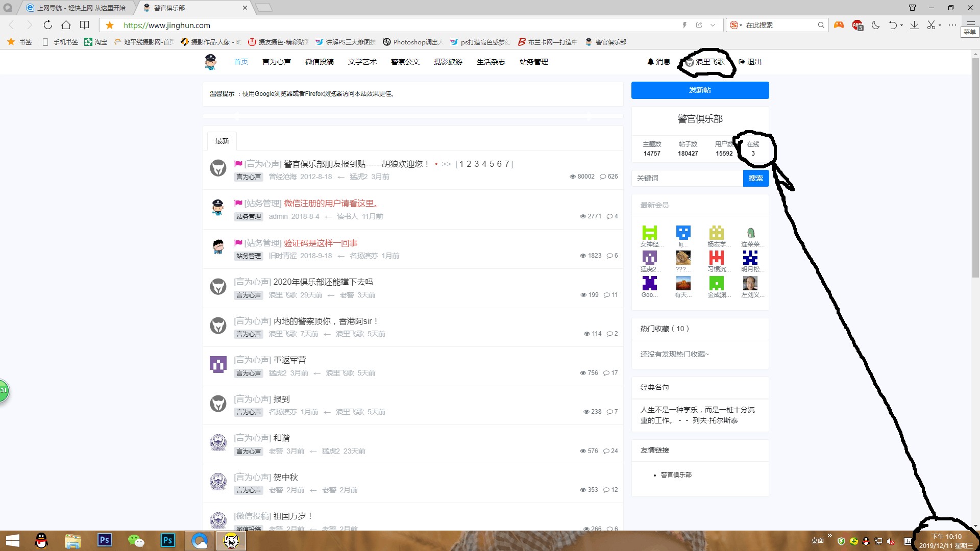Viewport: 980px width, 551px height.
Task: Open the 警官俱乐部 friendly link
Action: [x=676, y=475]
